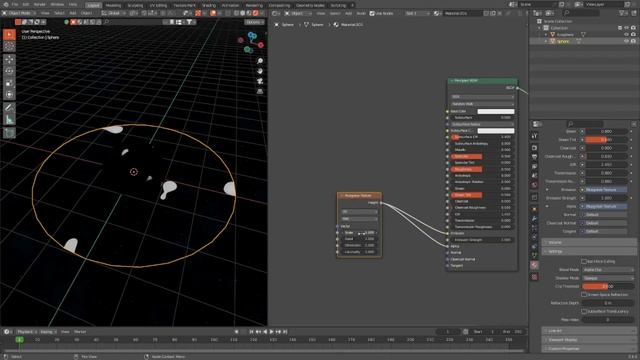The width and height of the screenshot is (640, 360).
Task: Jump to the timeline start frame button
Action: (251, 331)
